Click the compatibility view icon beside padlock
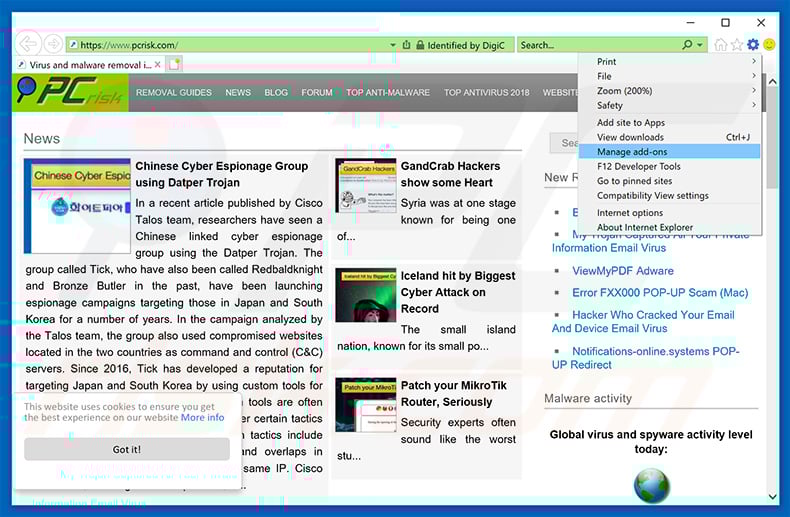The image size is (790, 517). [407, 45]
